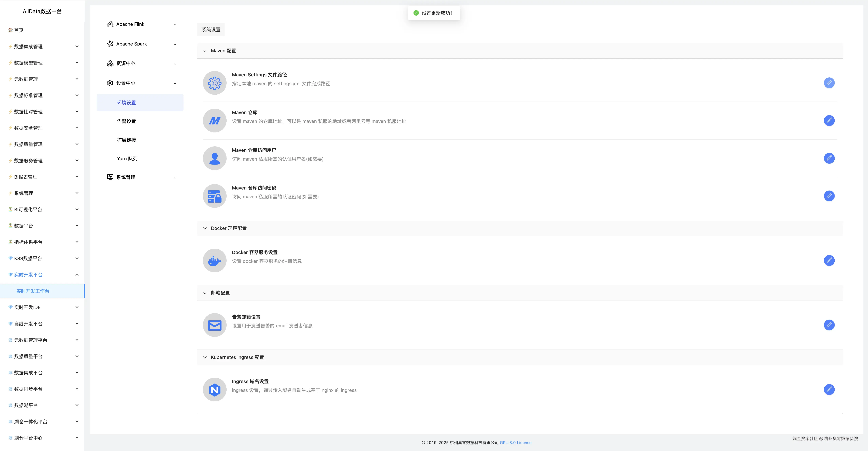Switch to the 系统设置 tab
Image resolution: width=868 pixels, height=451 pixels.
(x=211, y=30)
